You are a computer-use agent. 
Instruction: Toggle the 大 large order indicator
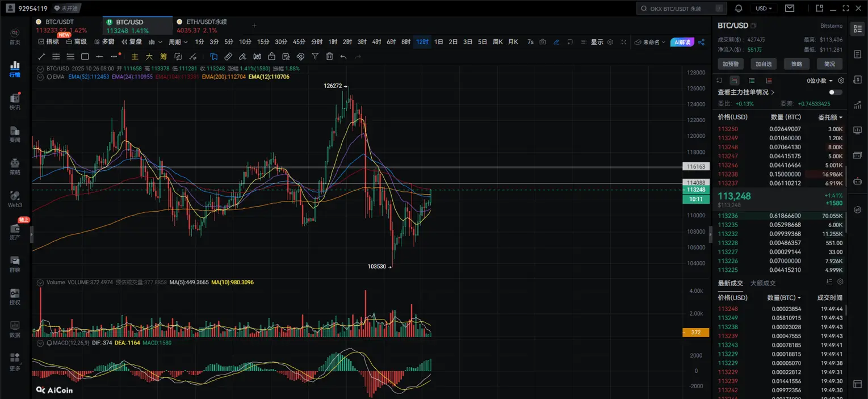pyautogui.click(x=149, y=56)
